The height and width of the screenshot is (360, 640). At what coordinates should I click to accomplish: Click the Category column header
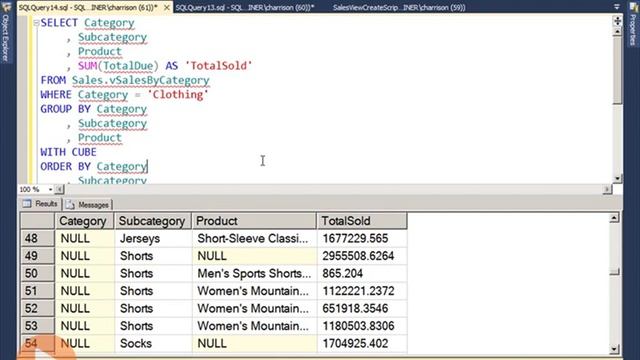(x=84, y=221)
